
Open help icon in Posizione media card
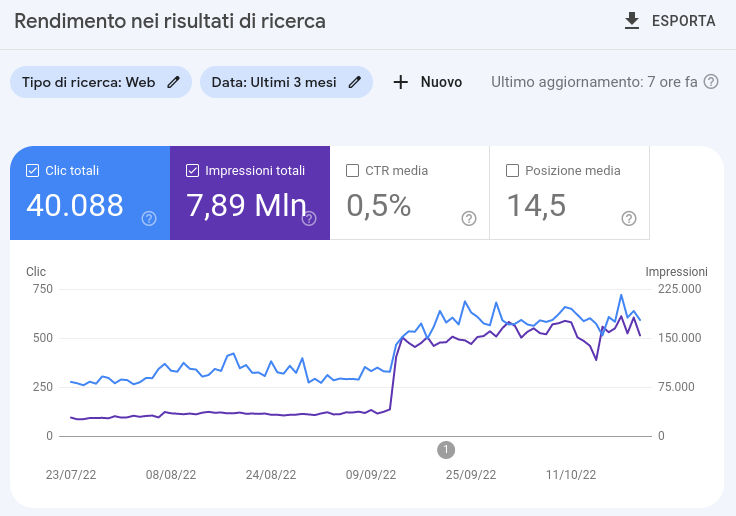629,218
